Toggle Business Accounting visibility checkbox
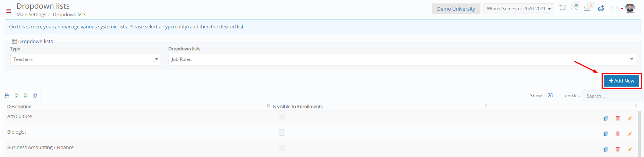This screenshot has height=157, width=644. [282, 148]
